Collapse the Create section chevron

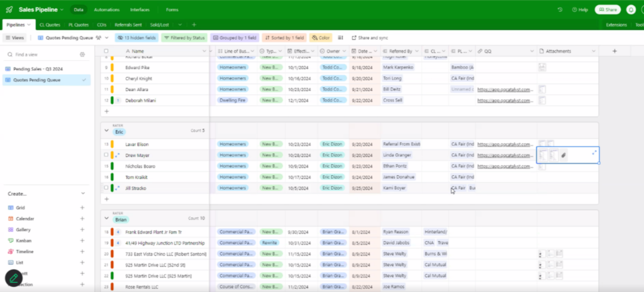tap(82, 194)
